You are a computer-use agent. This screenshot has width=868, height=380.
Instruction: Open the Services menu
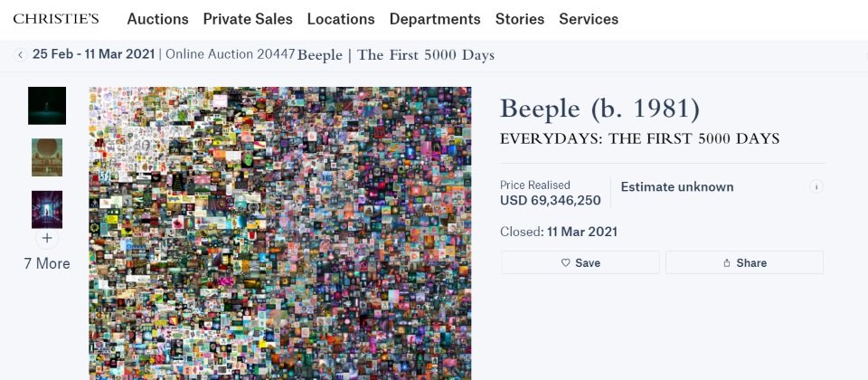point(589,19)
